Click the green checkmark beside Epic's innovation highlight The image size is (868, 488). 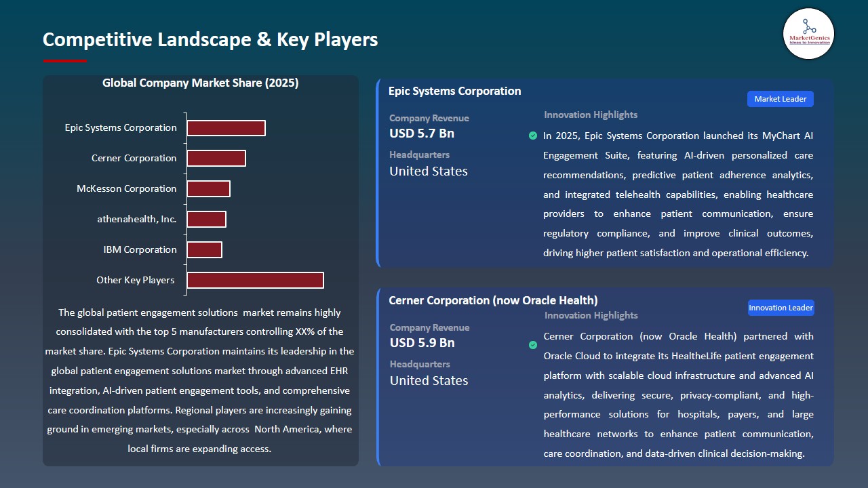533,136
